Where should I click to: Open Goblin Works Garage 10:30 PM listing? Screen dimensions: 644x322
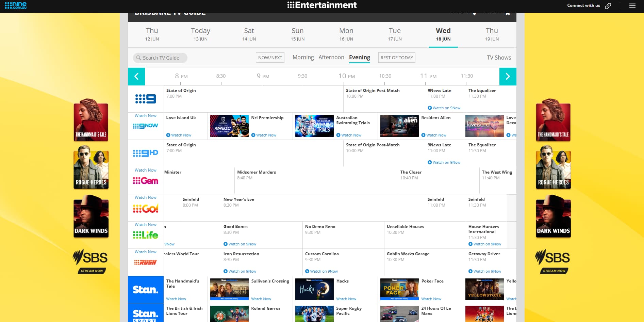point(425,262)
